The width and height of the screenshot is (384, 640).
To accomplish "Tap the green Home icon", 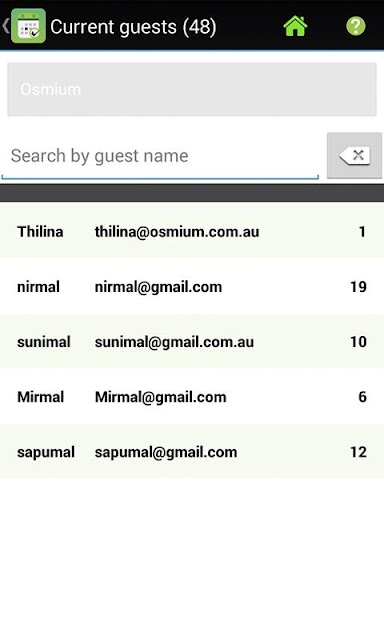I will (295, 27).
